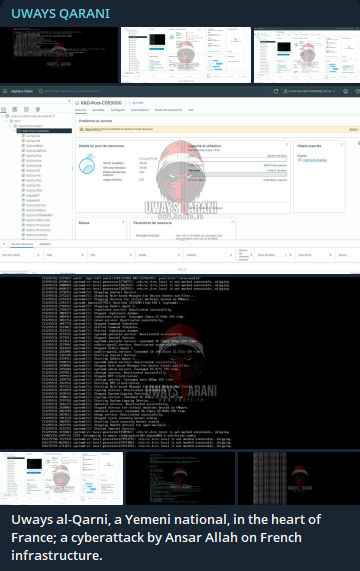360x571 pixels.
Task: Click the K&D-Pool resource pool title icon
Action: pyautogui.click(x=77, y=103)
